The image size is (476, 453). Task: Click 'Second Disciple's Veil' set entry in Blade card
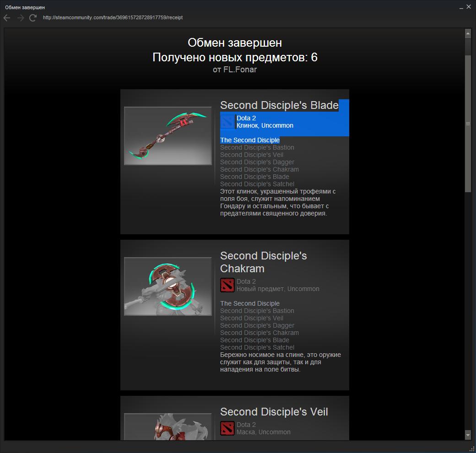[x=252, y=155]
